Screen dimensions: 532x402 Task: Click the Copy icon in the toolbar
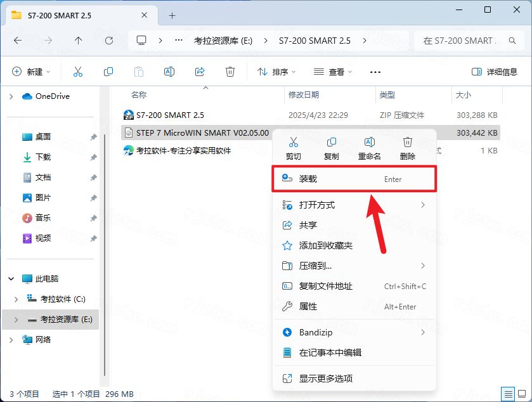[108, 71]
